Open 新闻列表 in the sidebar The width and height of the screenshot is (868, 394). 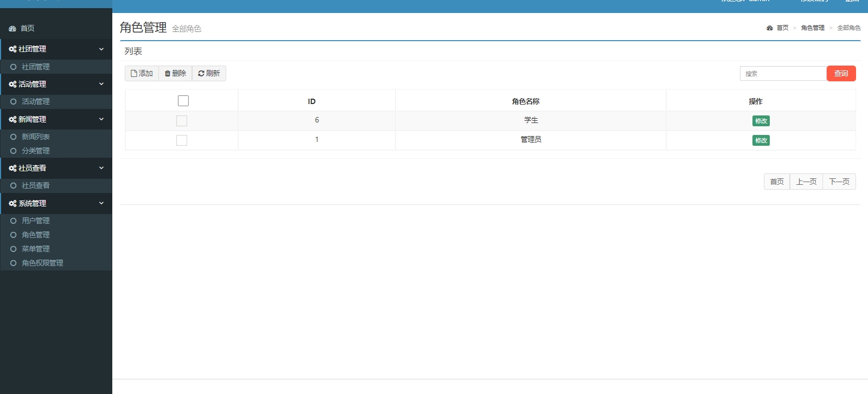[56, 137]
